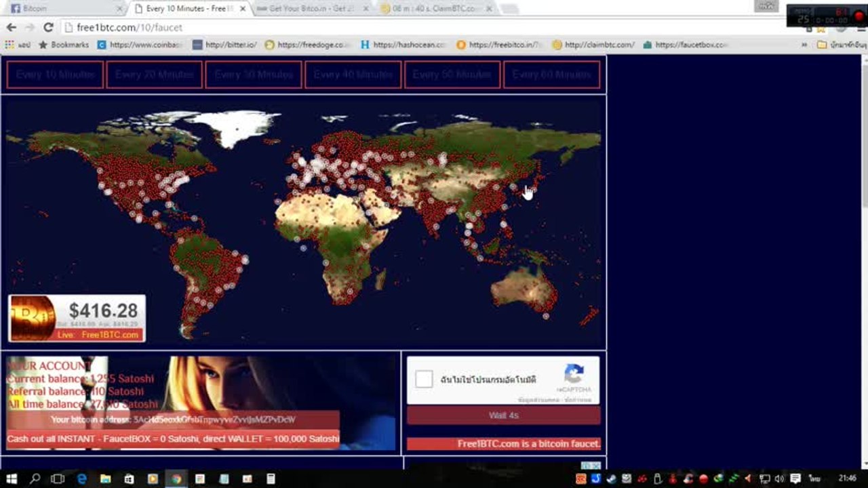
Task: Click the reCAPTCHA logo icon
Action: 574,374
